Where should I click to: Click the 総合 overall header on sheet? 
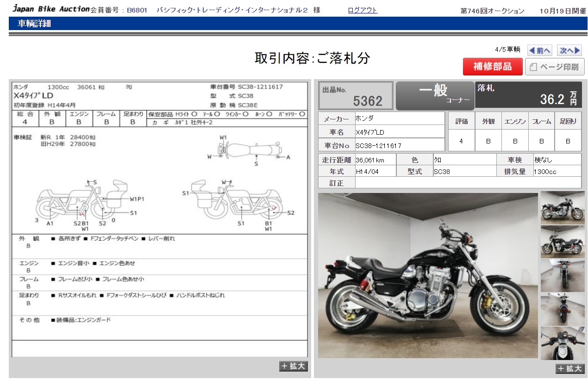25,114
